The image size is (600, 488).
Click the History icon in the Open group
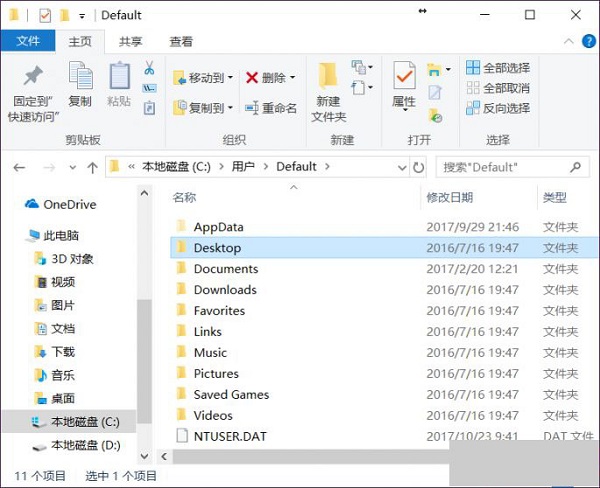click(x=435, y=115)
